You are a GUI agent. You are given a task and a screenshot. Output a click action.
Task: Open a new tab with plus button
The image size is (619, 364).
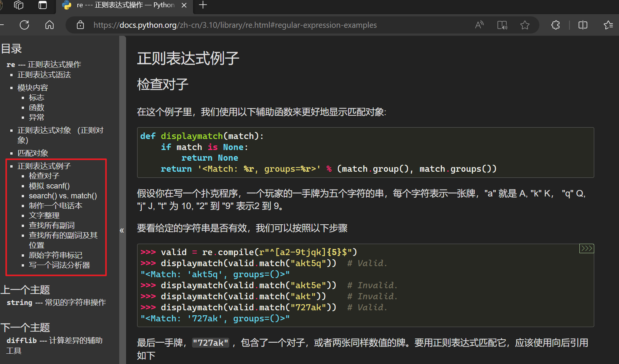(203, 5)
